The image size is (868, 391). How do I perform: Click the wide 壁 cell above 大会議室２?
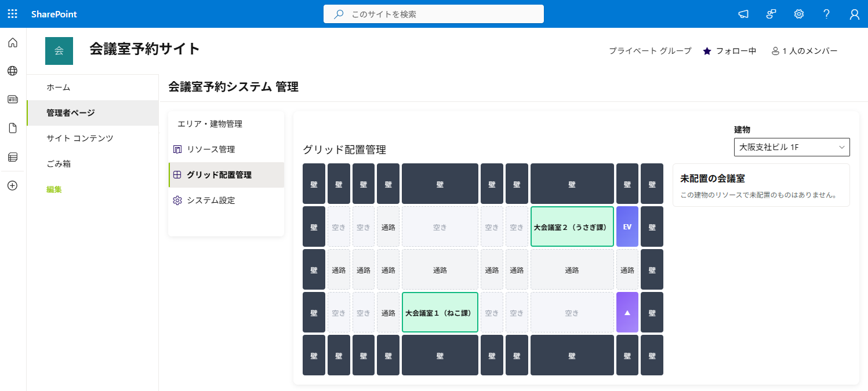click(572, 184)
